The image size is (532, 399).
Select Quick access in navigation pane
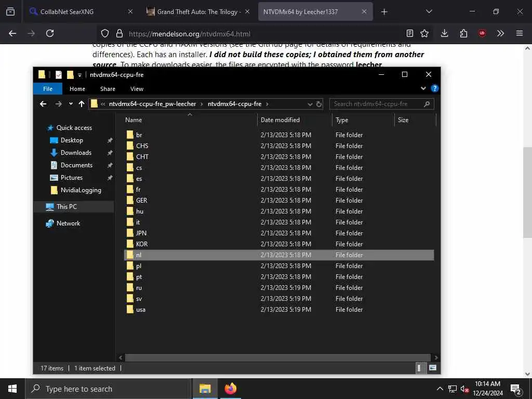74,128
